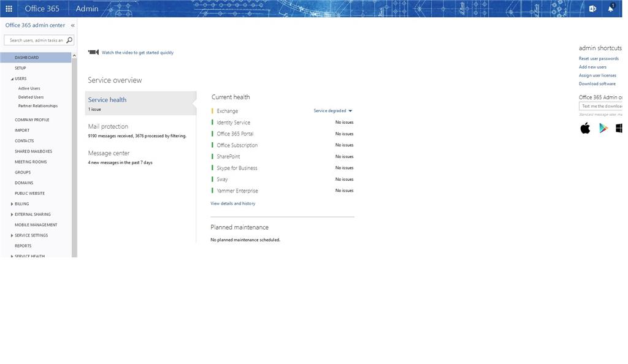Open GROUPS in the navigation
Image resolution: width=628 pixels, height=364 pixels.
[x=23, y=172]
